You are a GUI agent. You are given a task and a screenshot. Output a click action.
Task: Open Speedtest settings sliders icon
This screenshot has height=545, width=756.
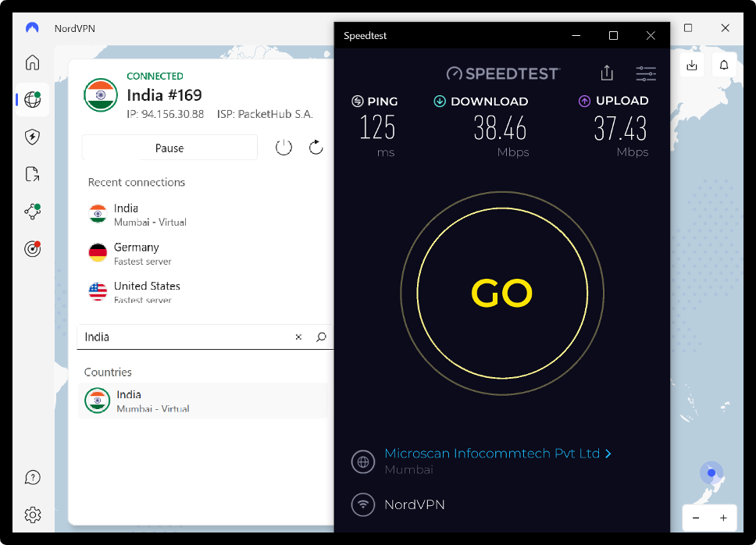pos(646,73)
